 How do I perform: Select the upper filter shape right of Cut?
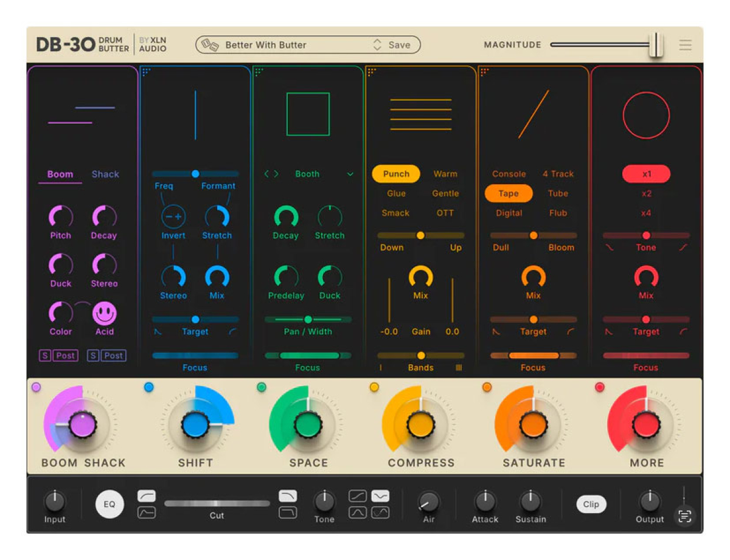click(288, 496)
